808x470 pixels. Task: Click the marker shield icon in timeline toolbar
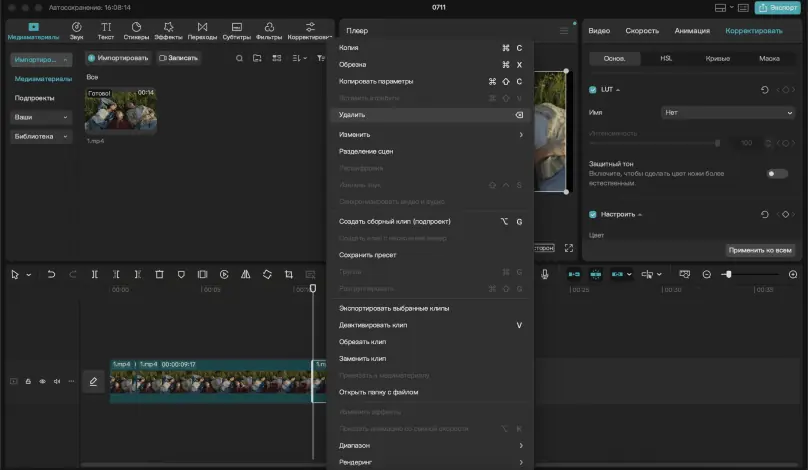tap(181, 274)
